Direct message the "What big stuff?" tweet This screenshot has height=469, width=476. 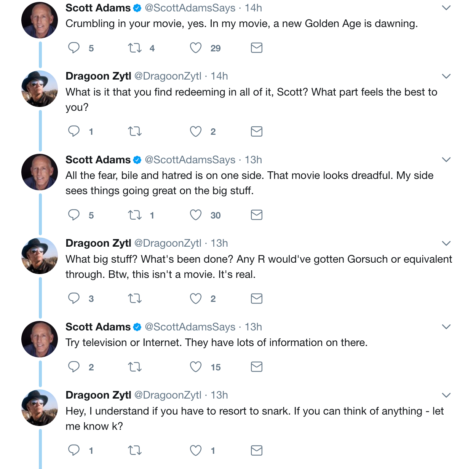pos(257,298)
